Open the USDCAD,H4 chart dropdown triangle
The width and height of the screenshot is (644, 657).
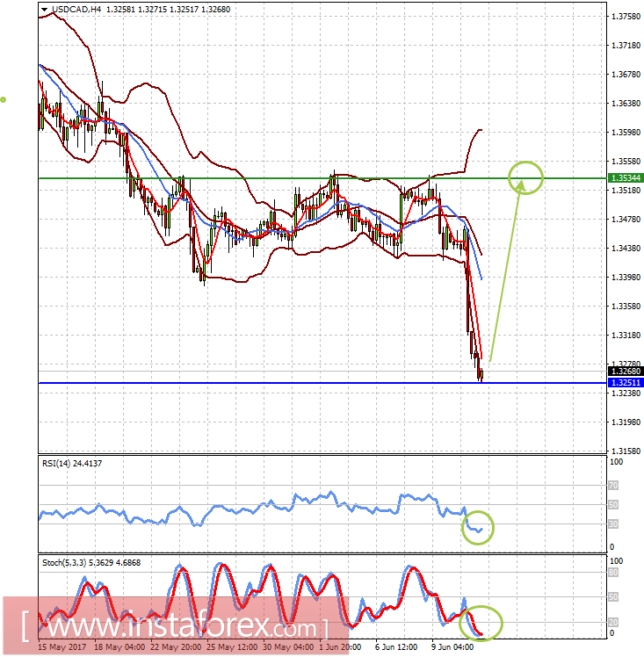45,9
